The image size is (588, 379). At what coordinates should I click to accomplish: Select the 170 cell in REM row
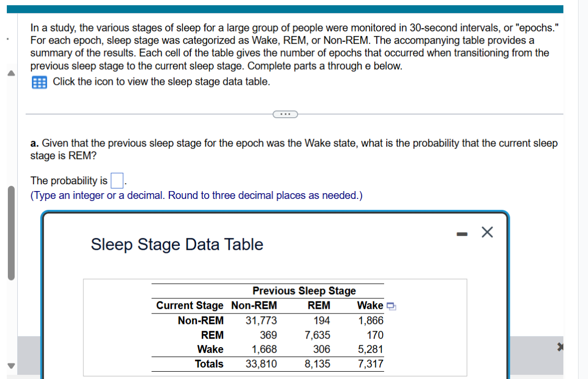pyautogui.click(x=375, y=335)
